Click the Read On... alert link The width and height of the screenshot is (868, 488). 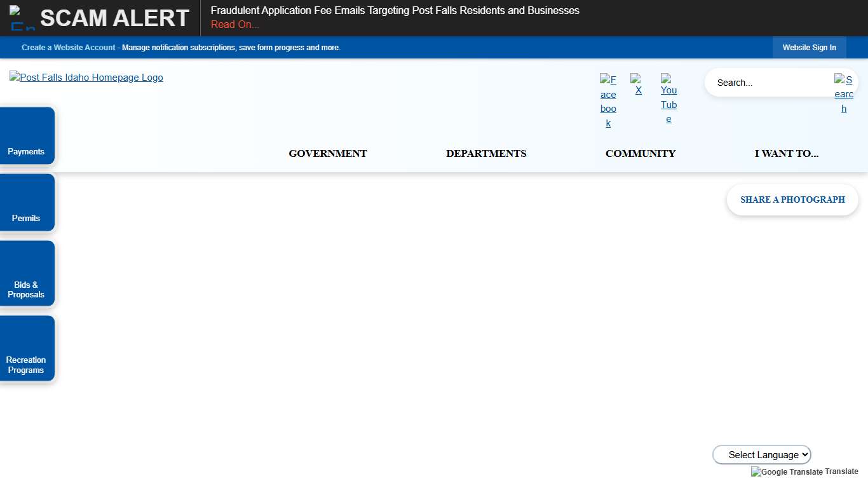tap(235, 25)
